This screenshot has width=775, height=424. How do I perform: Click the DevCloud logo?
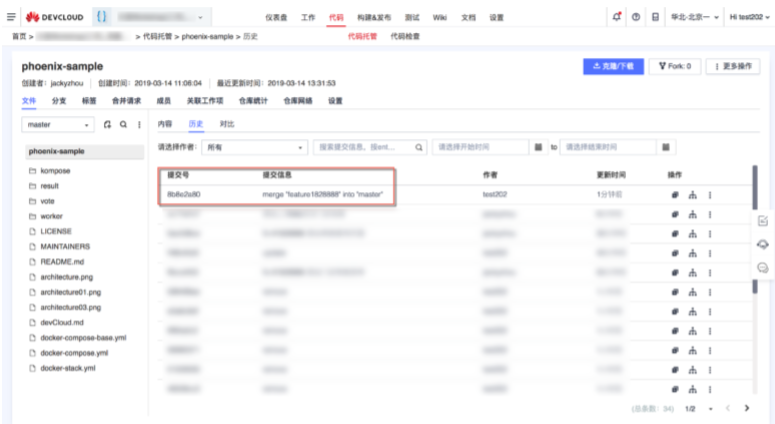54,17
